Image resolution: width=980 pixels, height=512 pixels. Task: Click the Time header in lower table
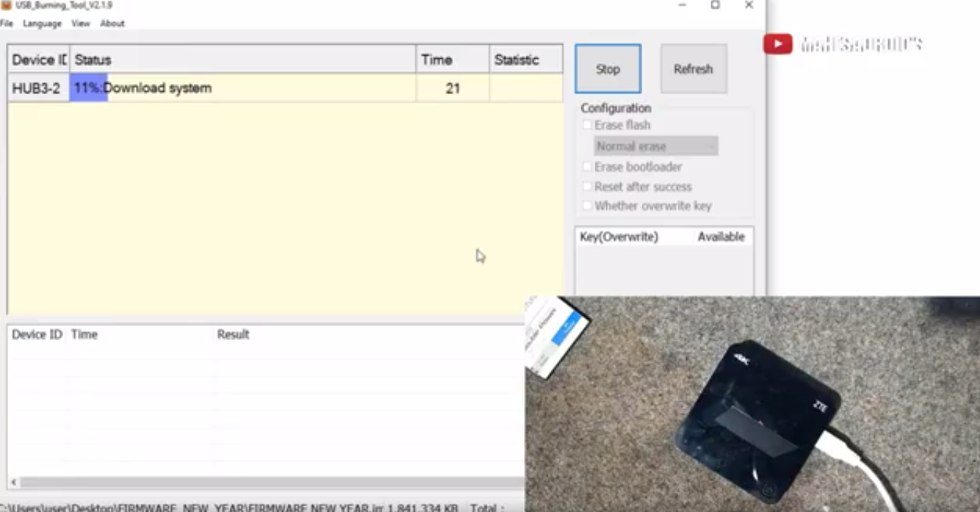(84, 334)
